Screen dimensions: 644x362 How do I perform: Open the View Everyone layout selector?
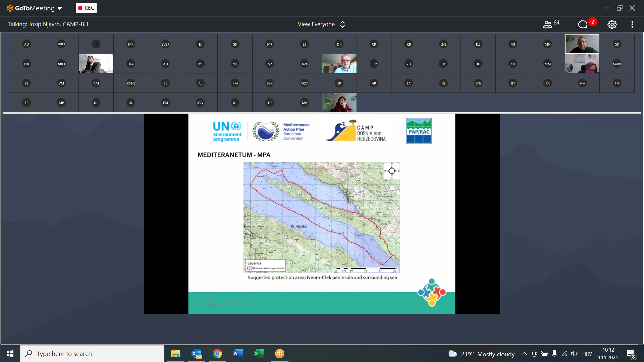(x=321, y=24)
